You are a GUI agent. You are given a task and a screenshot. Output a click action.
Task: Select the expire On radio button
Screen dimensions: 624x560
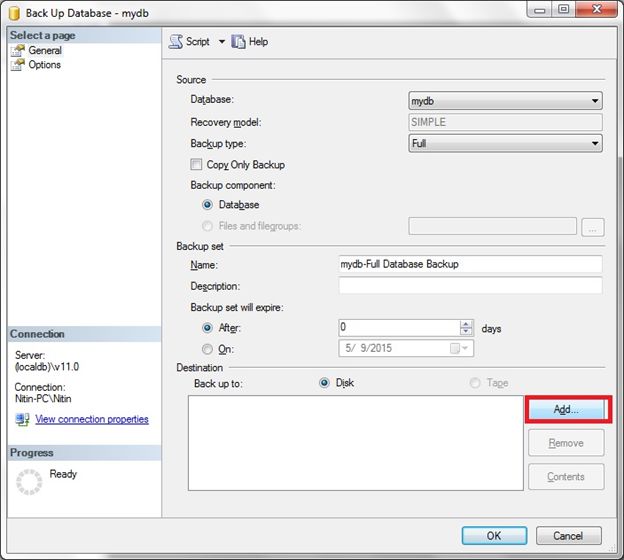pyautogui.click(x=207, y=349)
